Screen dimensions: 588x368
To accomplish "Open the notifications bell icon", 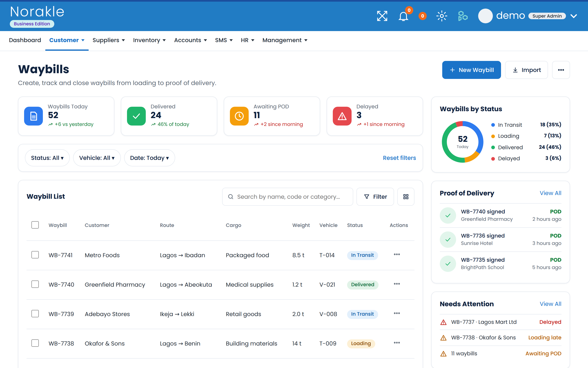I will 403,16.
